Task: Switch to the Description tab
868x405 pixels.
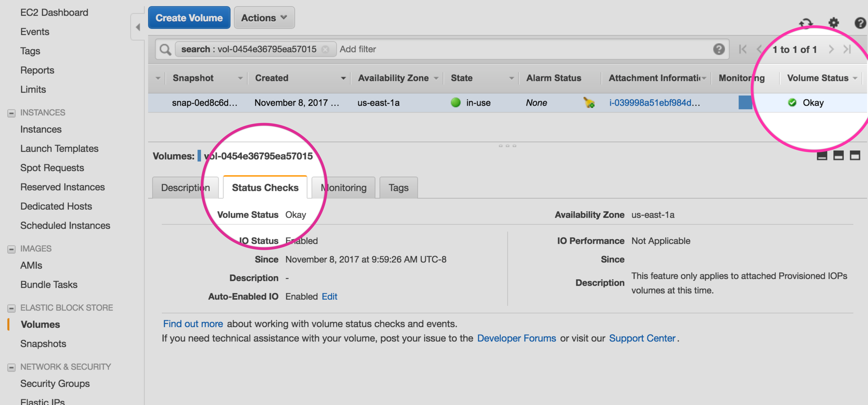Action: coord(185,187)
